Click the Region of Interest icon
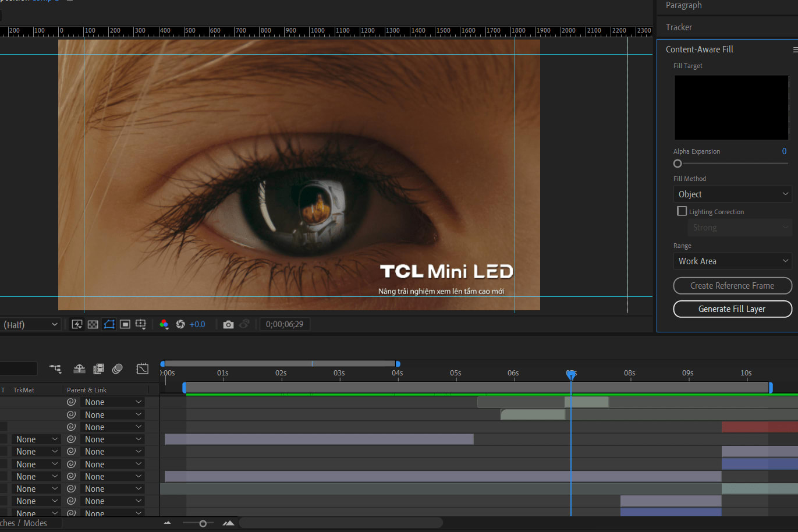 [125, 324]
